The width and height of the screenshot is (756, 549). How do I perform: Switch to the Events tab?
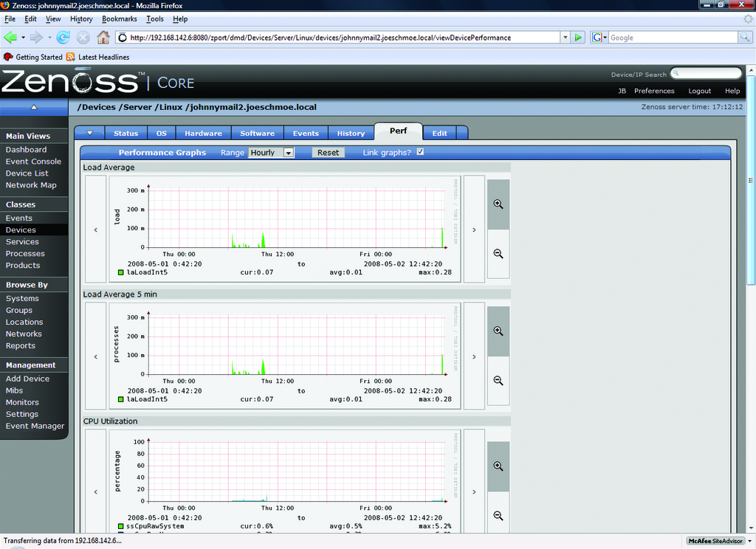(306, 134)
